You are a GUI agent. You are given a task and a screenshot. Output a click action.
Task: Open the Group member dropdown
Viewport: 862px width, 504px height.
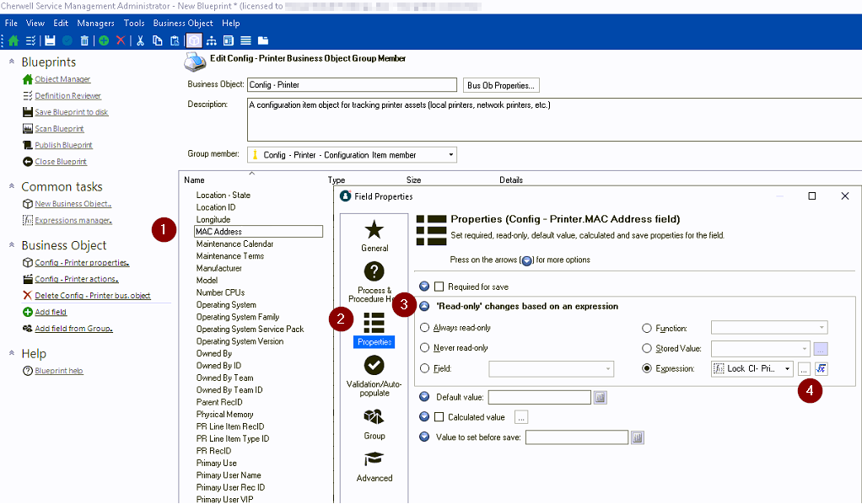pos(452,154)
